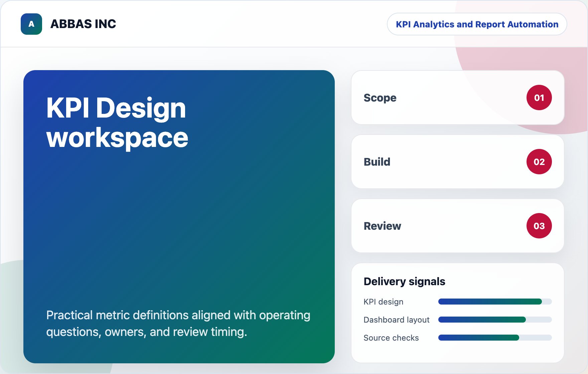Select the Build step card
This screenshot has height=374, width=588.
[x=458, y=162]
